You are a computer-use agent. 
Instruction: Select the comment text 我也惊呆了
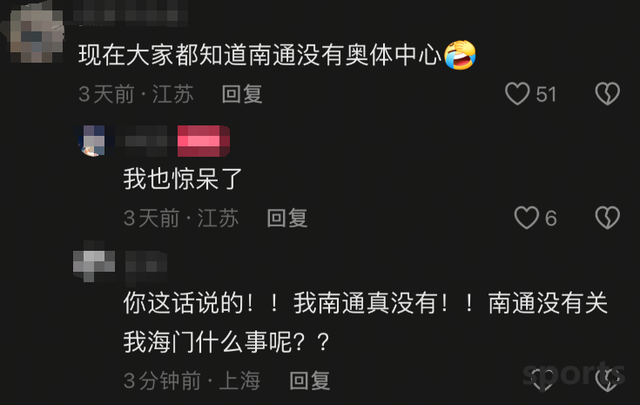coord(182,179)
